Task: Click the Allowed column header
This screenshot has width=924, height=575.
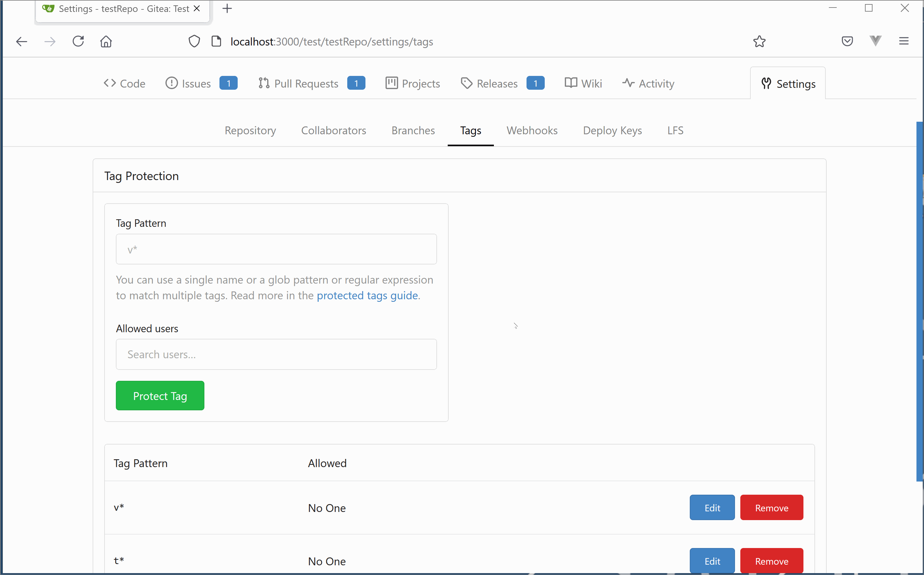Action: (327, 463)
